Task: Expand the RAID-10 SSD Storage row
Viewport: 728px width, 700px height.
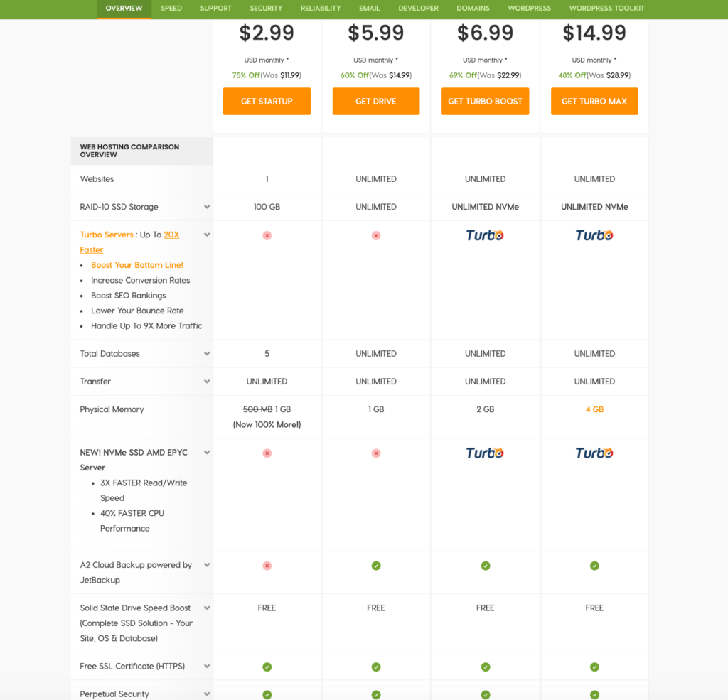Action: 206,207
